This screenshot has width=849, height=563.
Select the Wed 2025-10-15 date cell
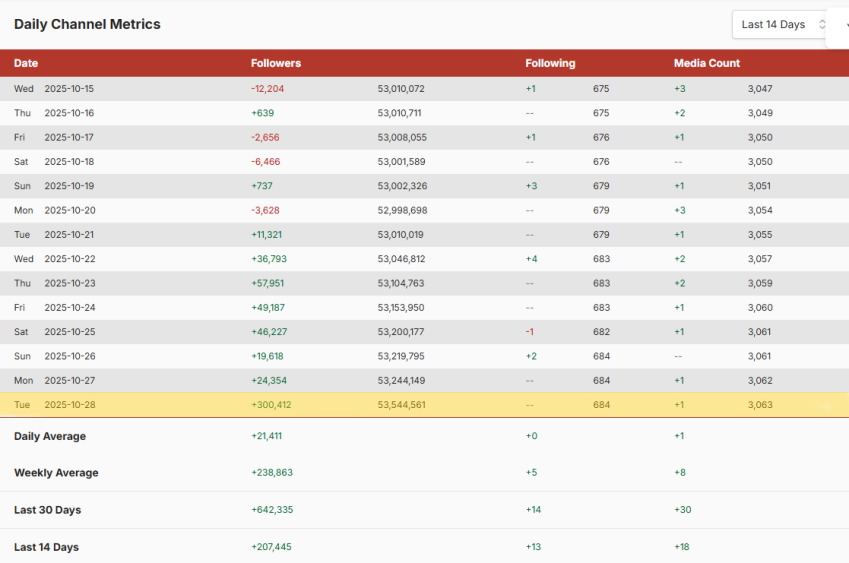click(x=54, y=89)
